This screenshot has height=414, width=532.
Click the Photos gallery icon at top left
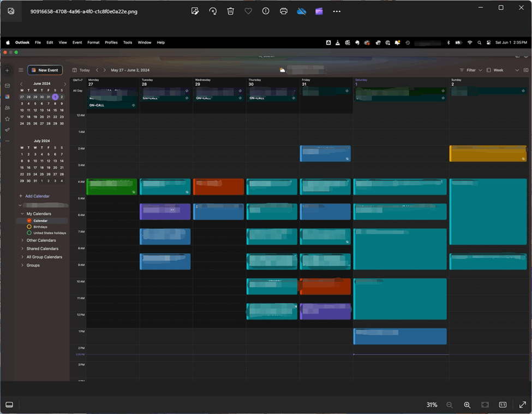11,11
